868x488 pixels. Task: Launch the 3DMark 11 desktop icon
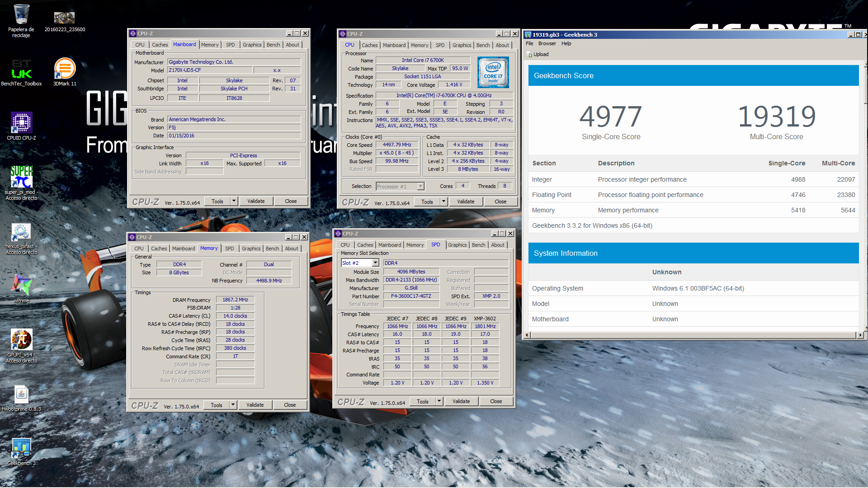coord(65,69)
